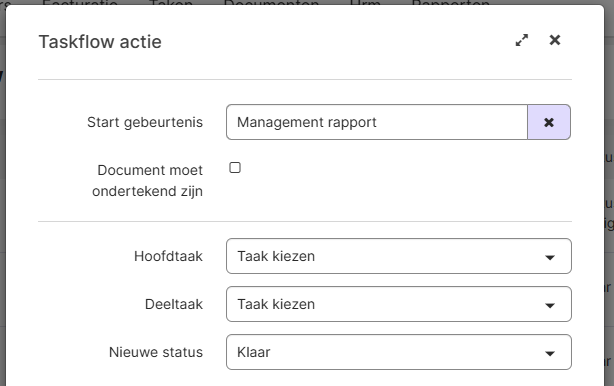The height and width of the screenshot is (386, 614).
Task: Click the Start gebeurtenis label
Action: coord(145,122)
